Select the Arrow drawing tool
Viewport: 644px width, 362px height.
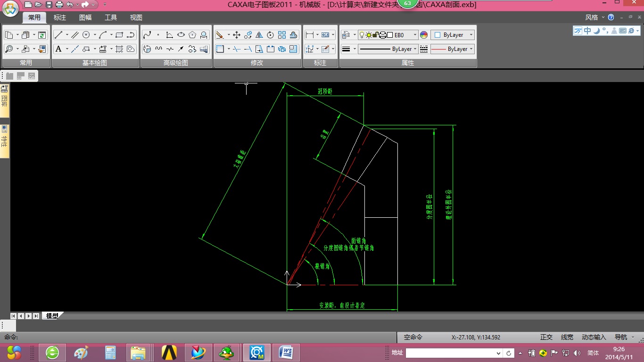[181, 49]
